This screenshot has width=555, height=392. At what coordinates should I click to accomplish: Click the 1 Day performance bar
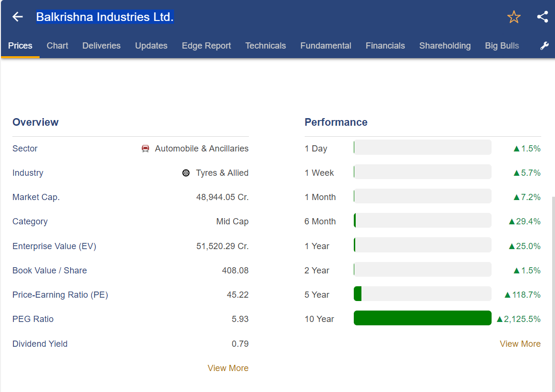(x=422, y=147)
